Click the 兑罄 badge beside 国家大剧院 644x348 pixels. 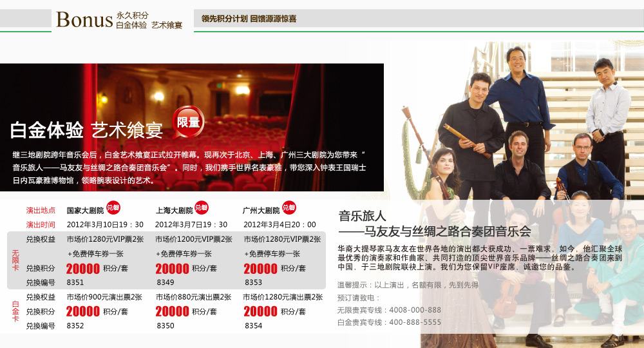point(113,208)
